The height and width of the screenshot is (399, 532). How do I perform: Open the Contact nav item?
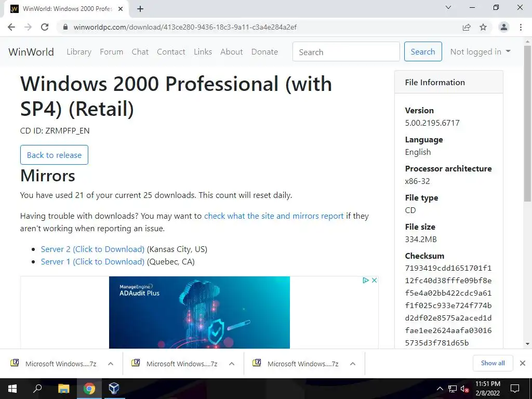click(x=171, y=52)
